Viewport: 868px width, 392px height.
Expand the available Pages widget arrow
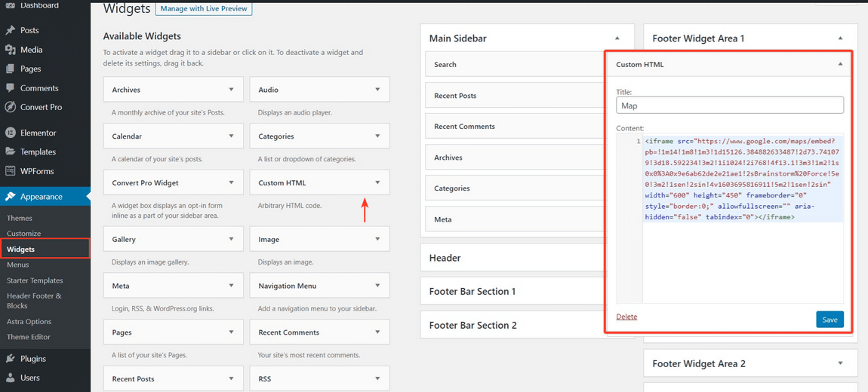(x=232, y=332)
